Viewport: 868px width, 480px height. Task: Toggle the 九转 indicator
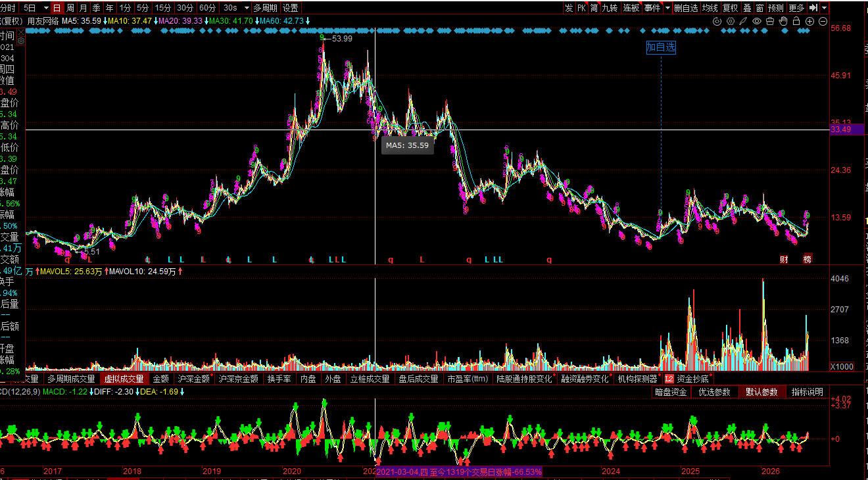(610, 8)
